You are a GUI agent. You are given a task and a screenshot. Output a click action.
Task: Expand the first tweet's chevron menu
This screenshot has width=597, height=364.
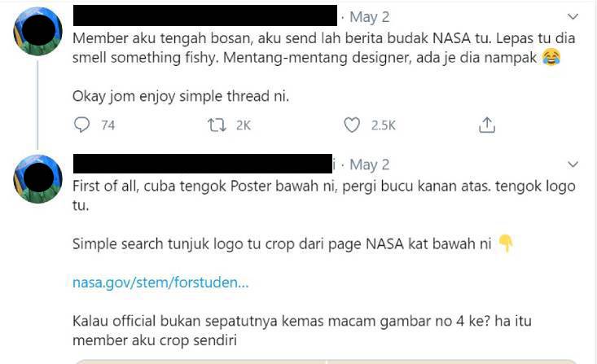point(573,16)
